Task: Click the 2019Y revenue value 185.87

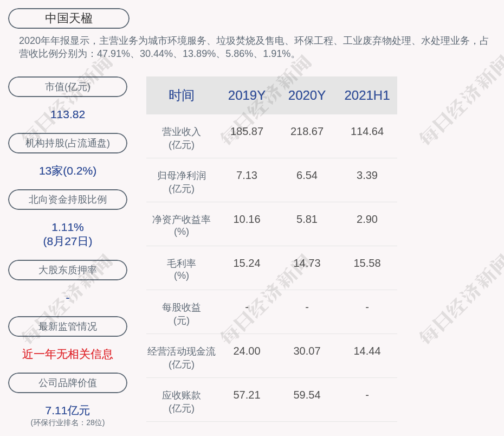Action: coord(247,132)
